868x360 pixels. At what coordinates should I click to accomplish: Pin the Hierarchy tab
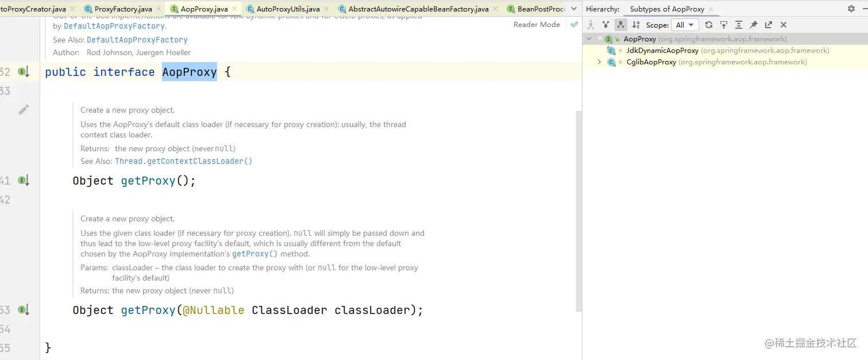coord(754,25)
